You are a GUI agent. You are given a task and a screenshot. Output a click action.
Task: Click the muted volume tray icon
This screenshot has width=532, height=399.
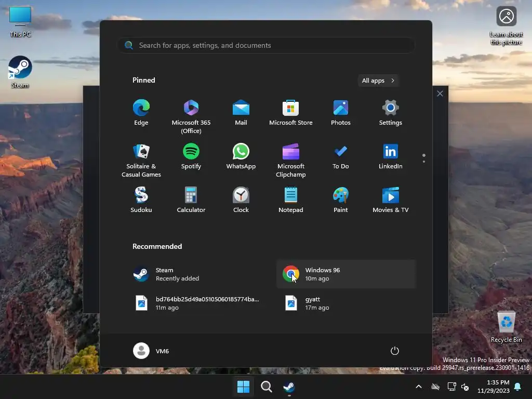(x=465, y=387)
